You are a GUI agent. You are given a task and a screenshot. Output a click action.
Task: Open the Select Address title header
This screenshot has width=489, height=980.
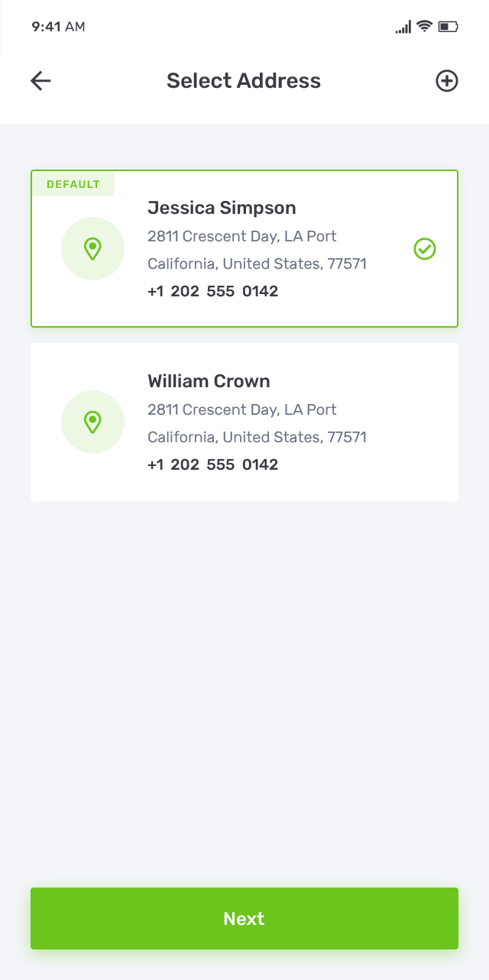point(244,80)
